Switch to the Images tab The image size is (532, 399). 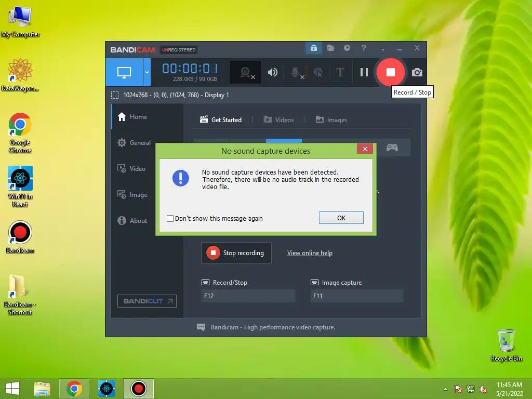331,120
